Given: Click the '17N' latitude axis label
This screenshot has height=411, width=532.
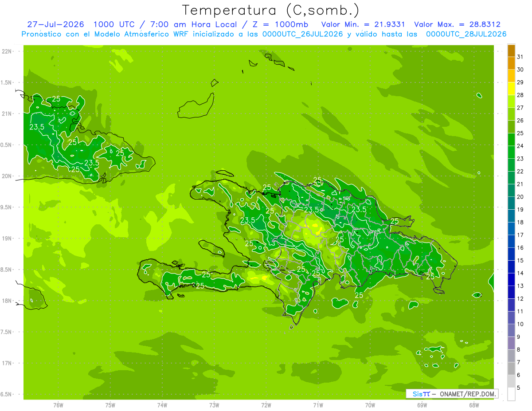Looking at the screenshot, I should click(x=7, y=363).
